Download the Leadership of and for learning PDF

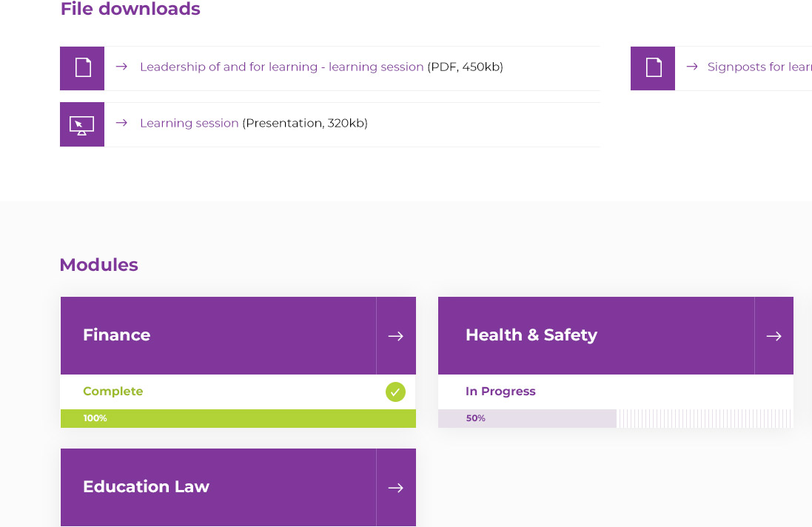(281, 67)
